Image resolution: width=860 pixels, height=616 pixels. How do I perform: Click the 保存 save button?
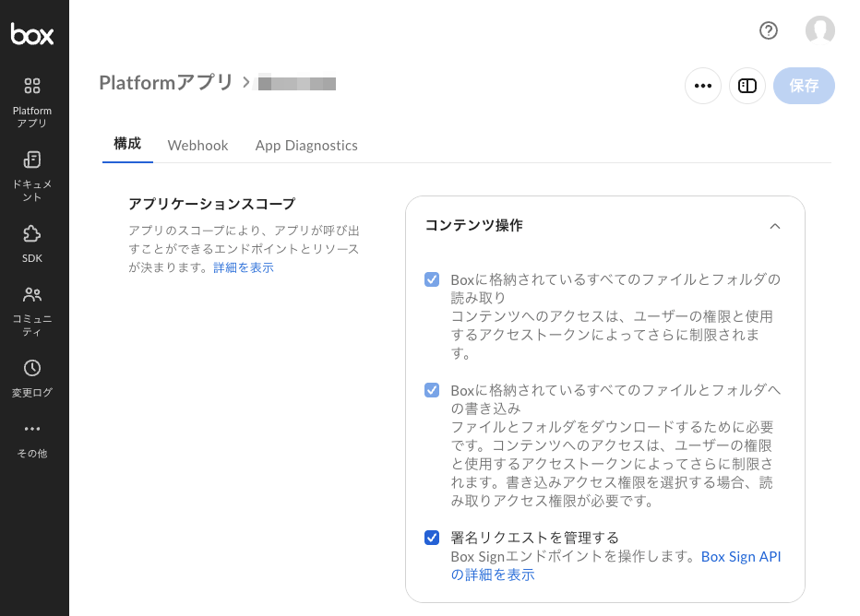point(804,86)
